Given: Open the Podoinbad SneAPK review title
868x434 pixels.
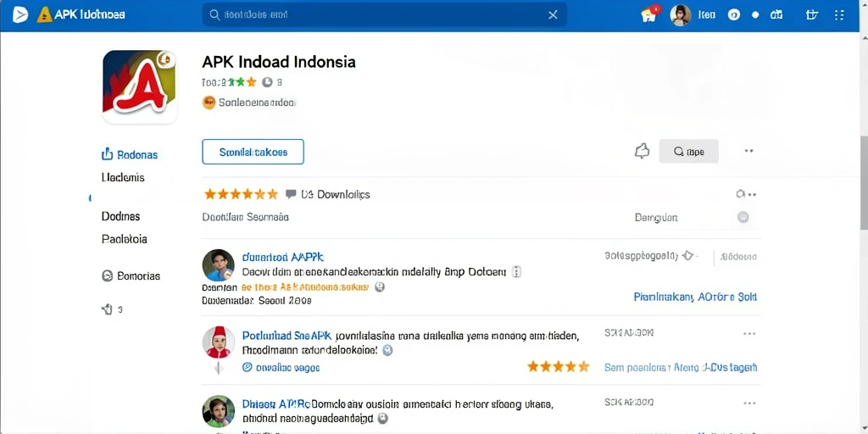Looking at the screenshot, I should click(287, 336).
